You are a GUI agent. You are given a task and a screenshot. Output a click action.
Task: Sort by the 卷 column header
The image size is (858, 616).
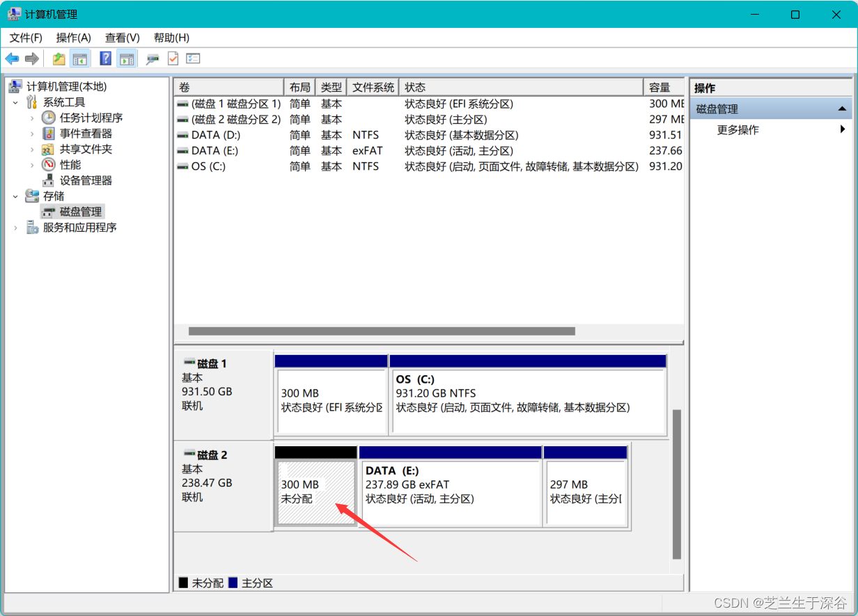click(x=229, y=87)
